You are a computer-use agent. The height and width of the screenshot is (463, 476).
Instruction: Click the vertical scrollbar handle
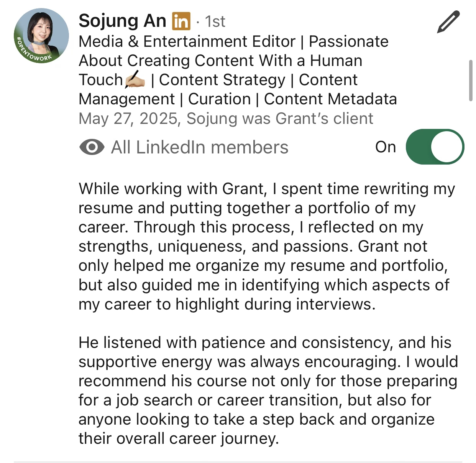471,81
